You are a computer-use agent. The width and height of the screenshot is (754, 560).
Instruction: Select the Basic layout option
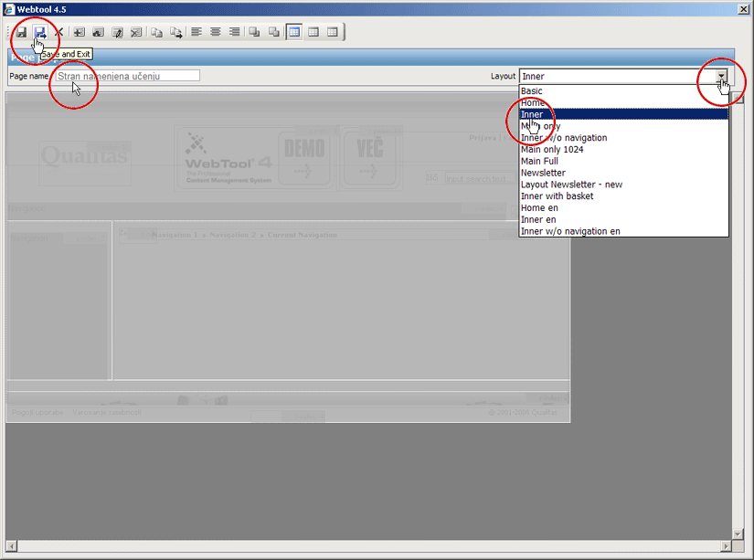coord(531,91)
